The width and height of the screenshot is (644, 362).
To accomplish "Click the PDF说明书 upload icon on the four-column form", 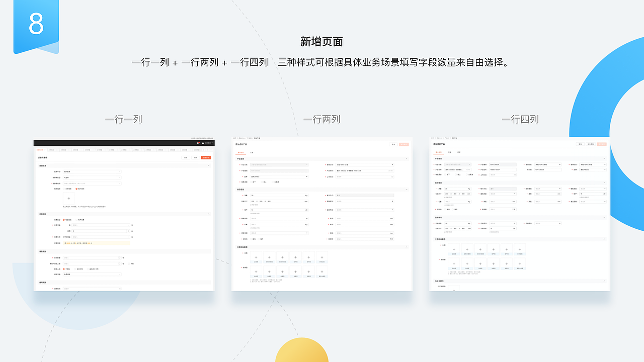I will (x=454, y=290).
